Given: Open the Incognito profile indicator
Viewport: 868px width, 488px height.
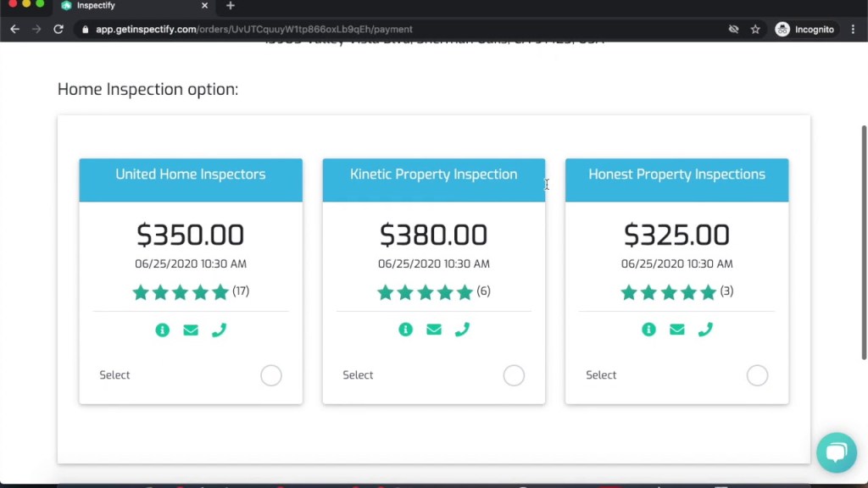Looking at the screenshot, I should point(805,30).
